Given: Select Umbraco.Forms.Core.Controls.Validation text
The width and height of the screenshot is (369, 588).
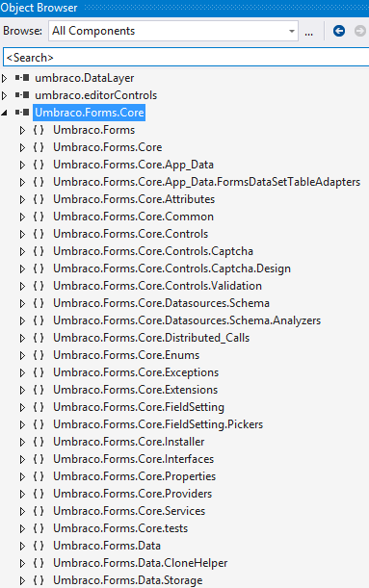Looking at the screenshot, I should pos(157,286).
